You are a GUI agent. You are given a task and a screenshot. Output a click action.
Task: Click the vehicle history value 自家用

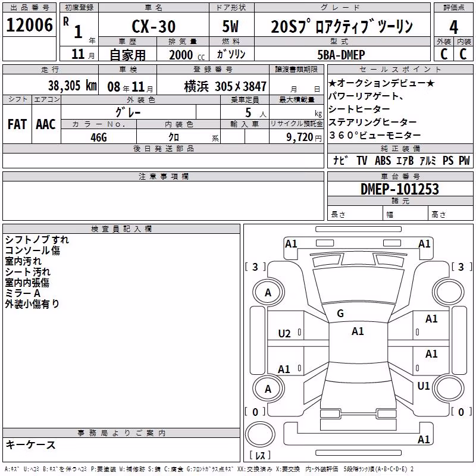pos(127,55)
